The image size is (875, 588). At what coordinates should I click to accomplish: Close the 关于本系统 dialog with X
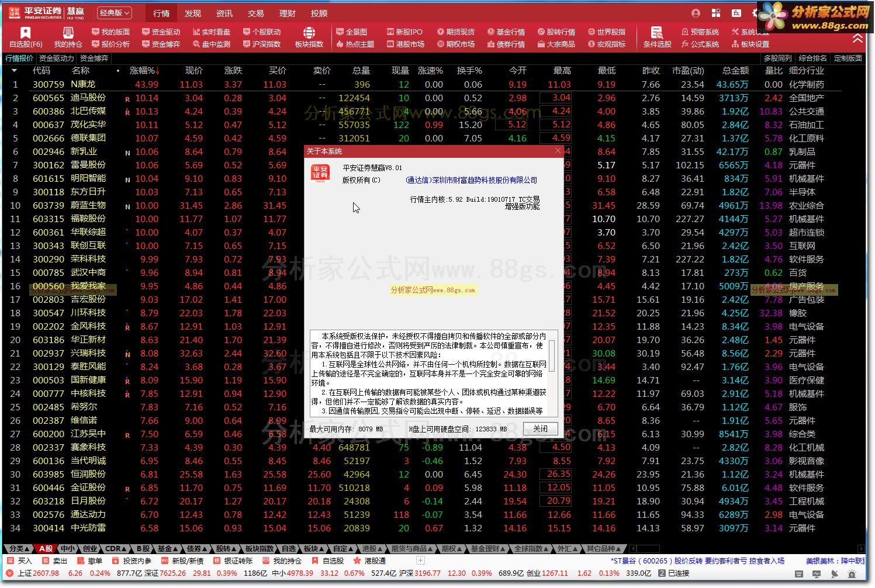(x=558, y=151)
